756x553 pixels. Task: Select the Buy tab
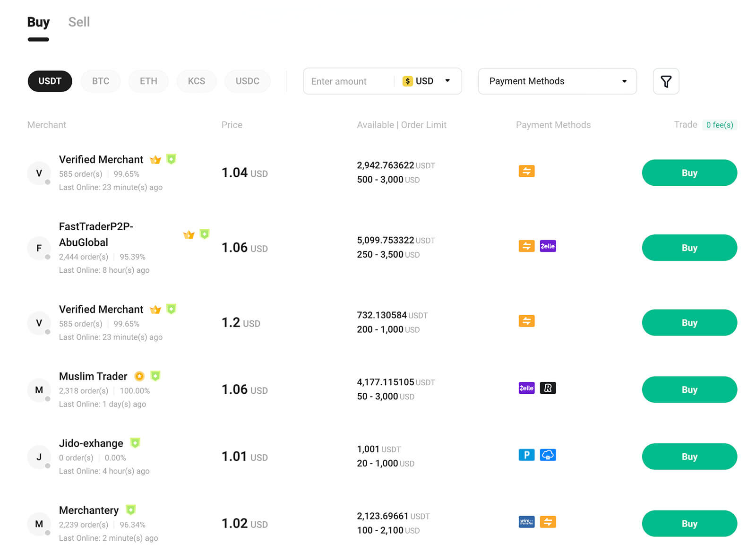pyautogui.click(x=38, y=22)
